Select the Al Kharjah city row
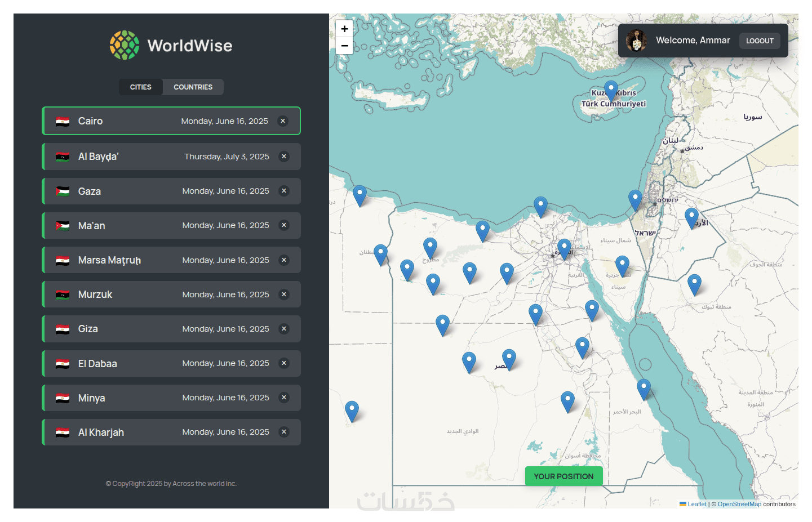 [171, 432]
